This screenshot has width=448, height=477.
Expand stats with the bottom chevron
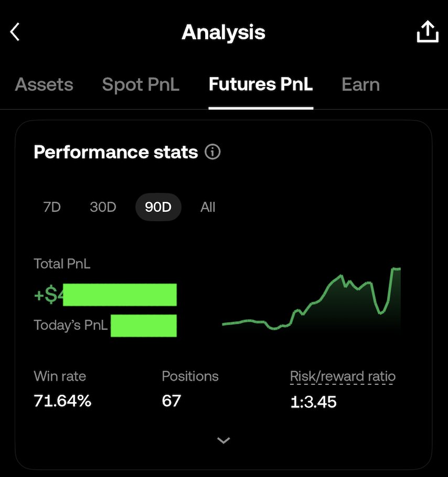pyautogui.click(x=223, y=440)
